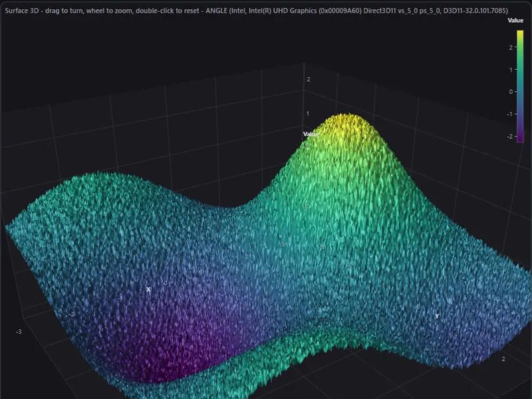Click the "Value" vertical axis title near the peak

311,134
